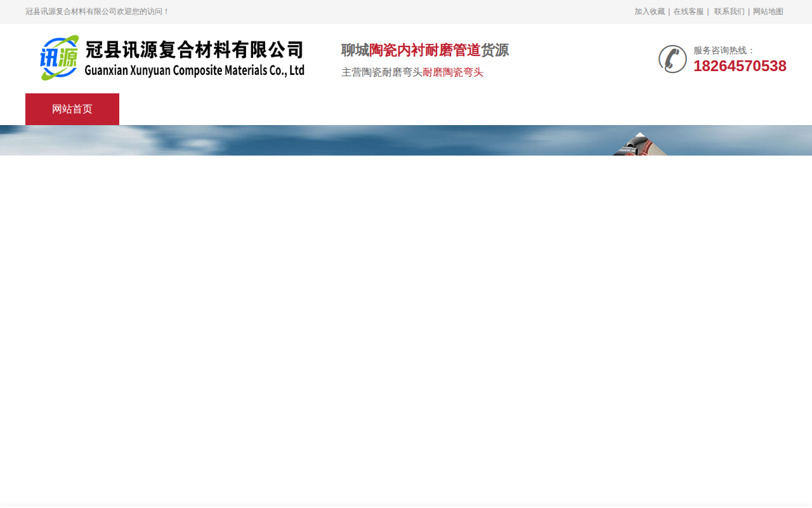The image size is (812, 508).
Task: Click the blue banner image
Action: (x=406, y=140)
